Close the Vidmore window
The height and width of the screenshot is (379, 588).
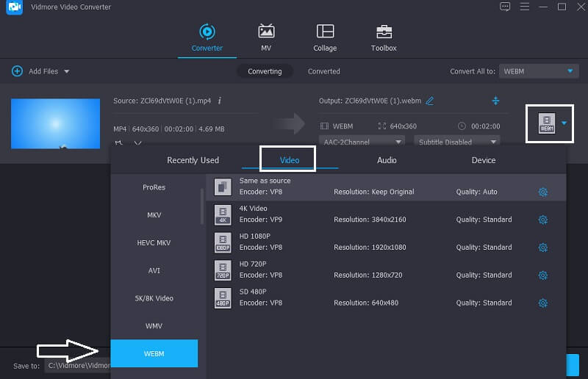click(581, 7)
